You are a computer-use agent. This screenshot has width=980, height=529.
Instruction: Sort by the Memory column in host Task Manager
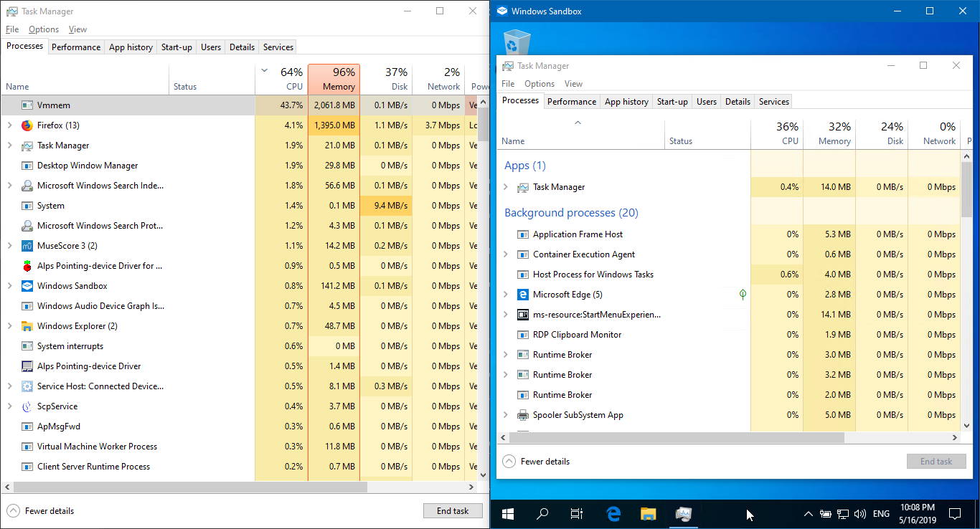334,79
